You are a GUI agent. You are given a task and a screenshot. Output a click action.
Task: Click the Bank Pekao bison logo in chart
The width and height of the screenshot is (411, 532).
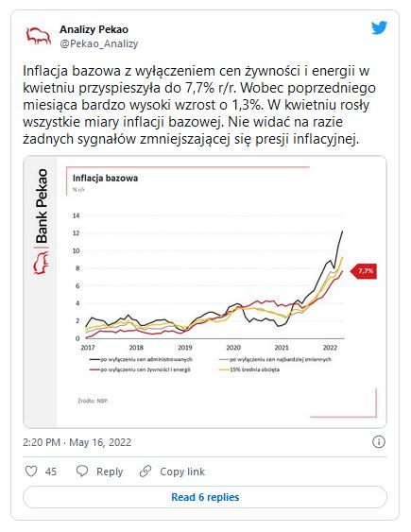(x=42, y=263)
